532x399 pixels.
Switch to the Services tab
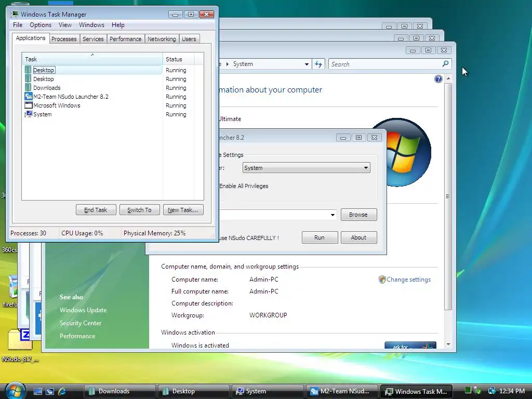(x=93, y=39)
